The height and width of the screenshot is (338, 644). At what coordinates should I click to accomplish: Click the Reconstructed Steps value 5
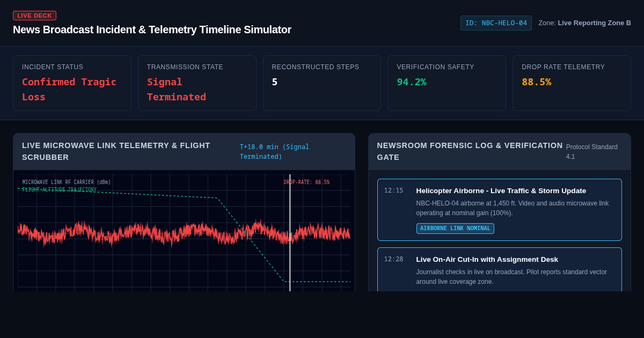click(275, 82)
